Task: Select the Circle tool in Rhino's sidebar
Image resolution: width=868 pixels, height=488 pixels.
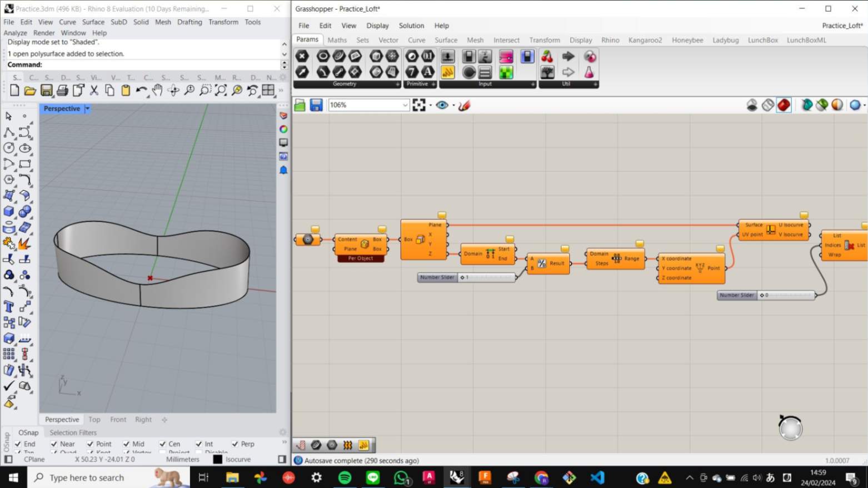Action: (x=9, y=148)
